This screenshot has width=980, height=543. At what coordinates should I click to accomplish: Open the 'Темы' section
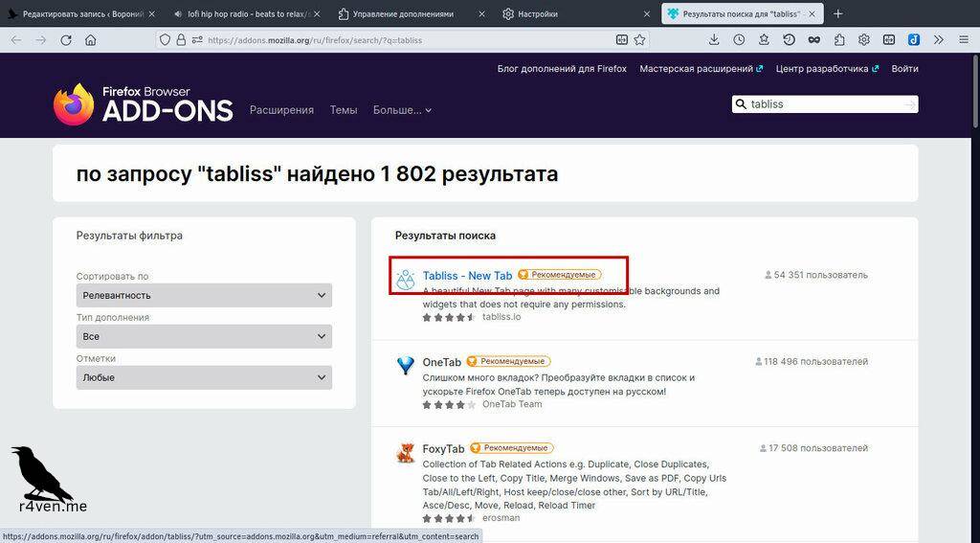(344, 110)
